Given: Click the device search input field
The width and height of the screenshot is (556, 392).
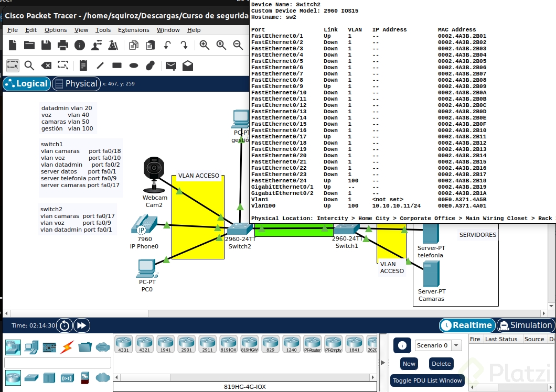Looking at the screenshot, I should [x=58, y=363].
